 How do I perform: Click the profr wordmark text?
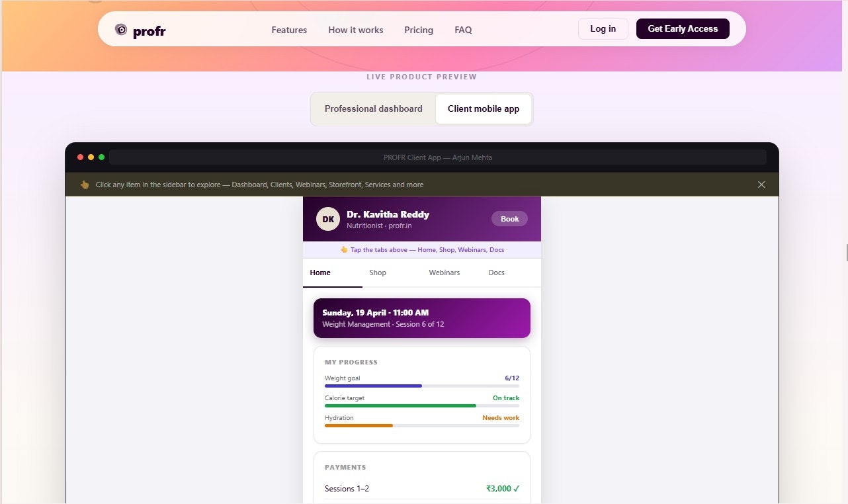[149, 30]
